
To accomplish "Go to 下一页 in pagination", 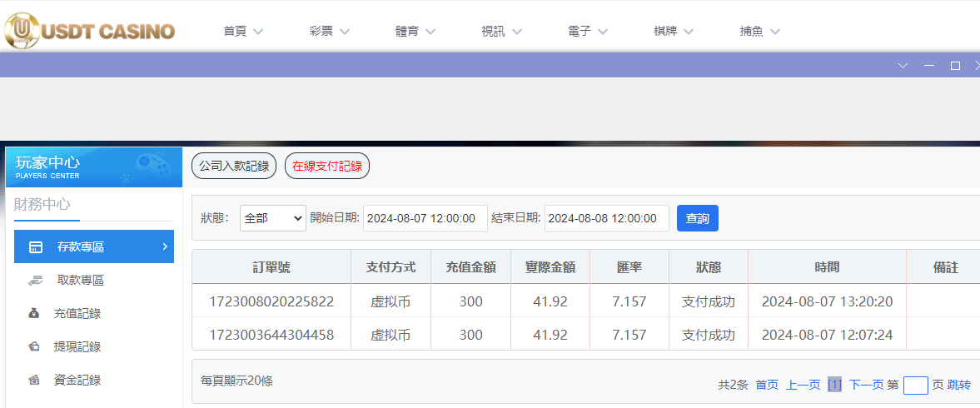I will (x=866, y=385).
